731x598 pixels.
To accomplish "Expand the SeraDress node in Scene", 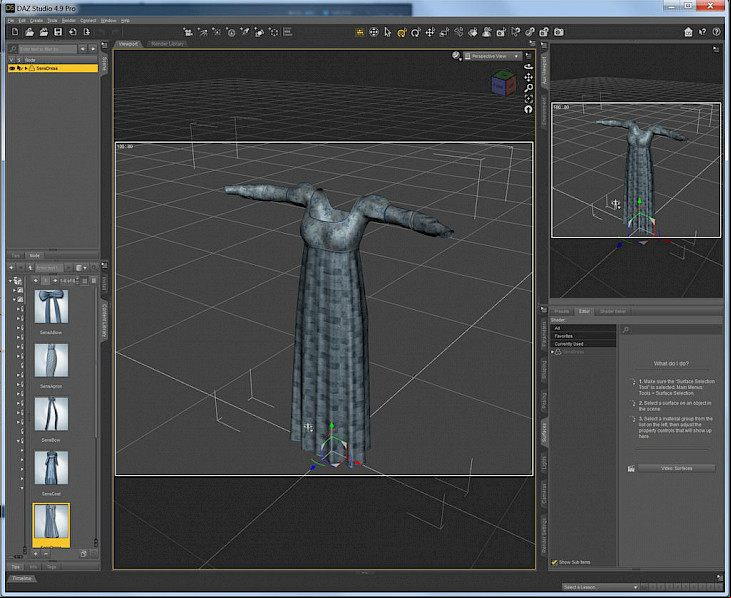I will (26, 68).
